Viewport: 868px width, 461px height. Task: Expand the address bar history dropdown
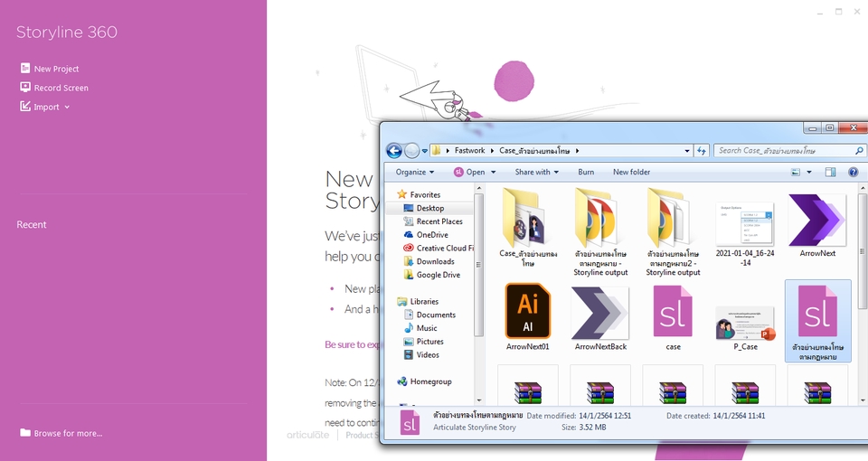[x=687, y=151]
